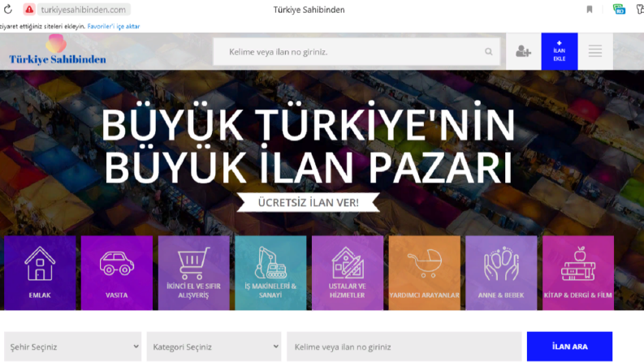The image size is (644, 362).
Task: Open the green browser extension icon
Action: (x=619, y=9)
